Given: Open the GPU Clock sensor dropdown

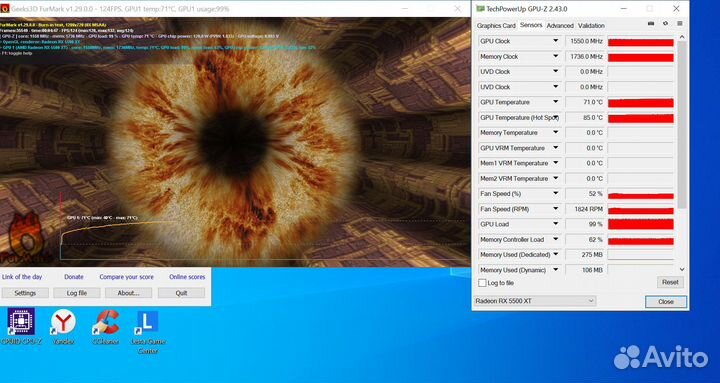Looking at the screenshot, I should [555, 41].
